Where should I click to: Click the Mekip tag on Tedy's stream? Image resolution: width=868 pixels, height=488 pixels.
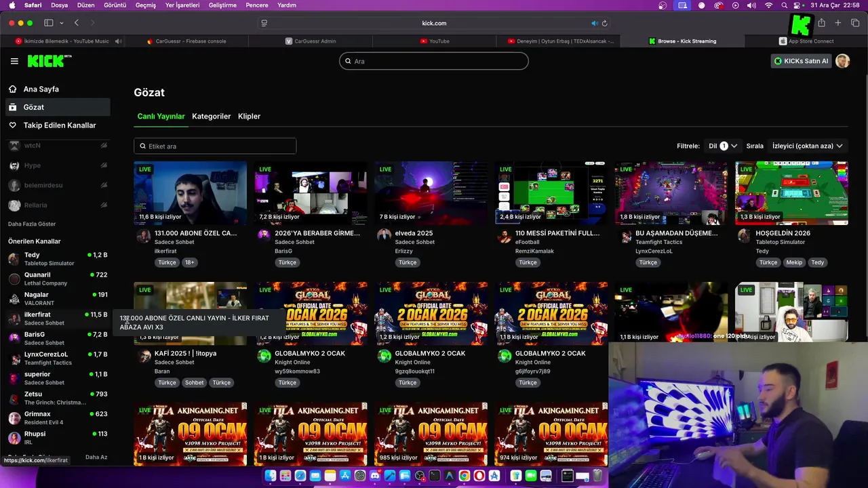tap(794, 262)
